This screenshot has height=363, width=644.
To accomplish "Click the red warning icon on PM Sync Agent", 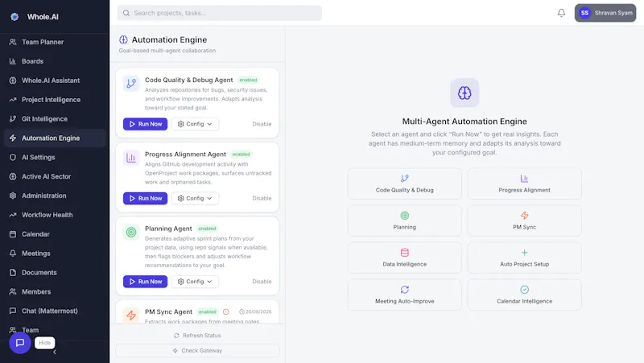I will (226, 311).
